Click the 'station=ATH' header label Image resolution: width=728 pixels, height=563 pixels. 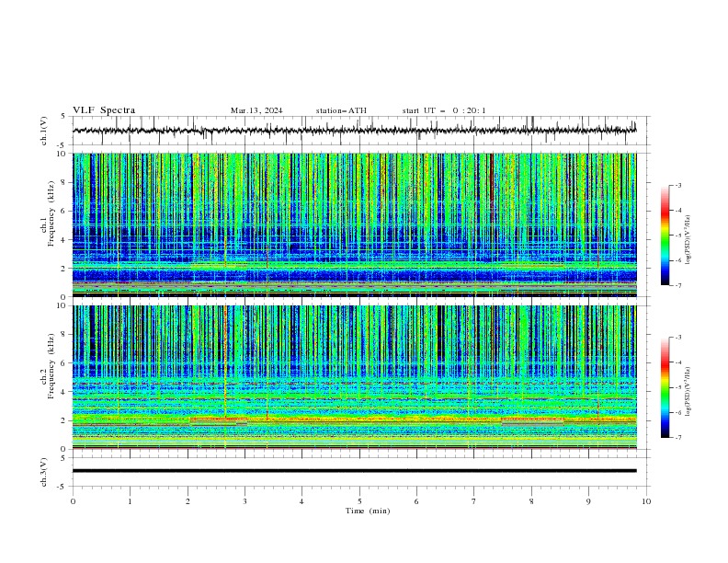341,110
